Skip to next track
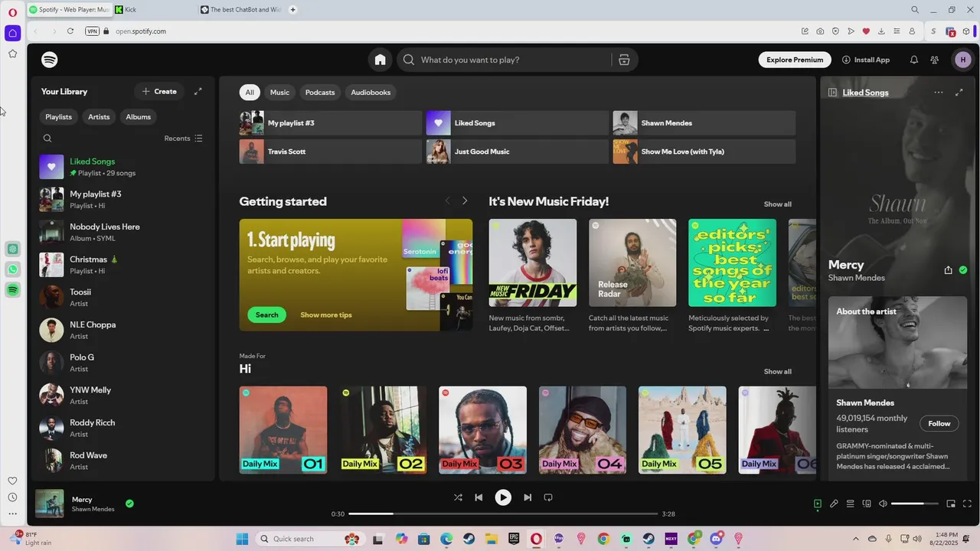The height and width of the screenshot is (551, 980). tap(528, 497)
